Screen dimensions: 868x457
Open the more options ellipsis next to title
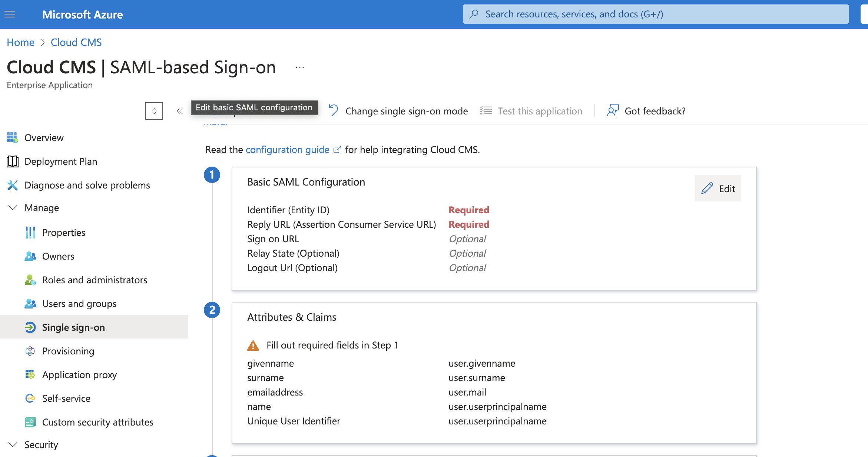tap(300, 67)
